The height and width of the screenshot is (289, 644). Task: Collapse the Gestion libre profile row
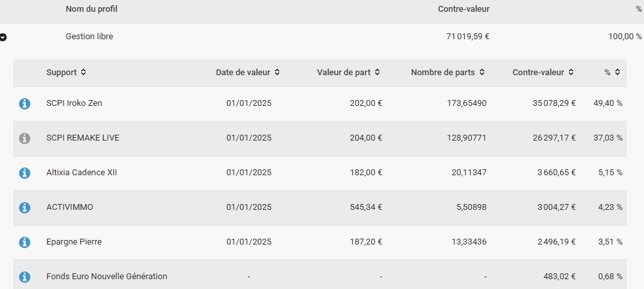click(x=3, y=37)
